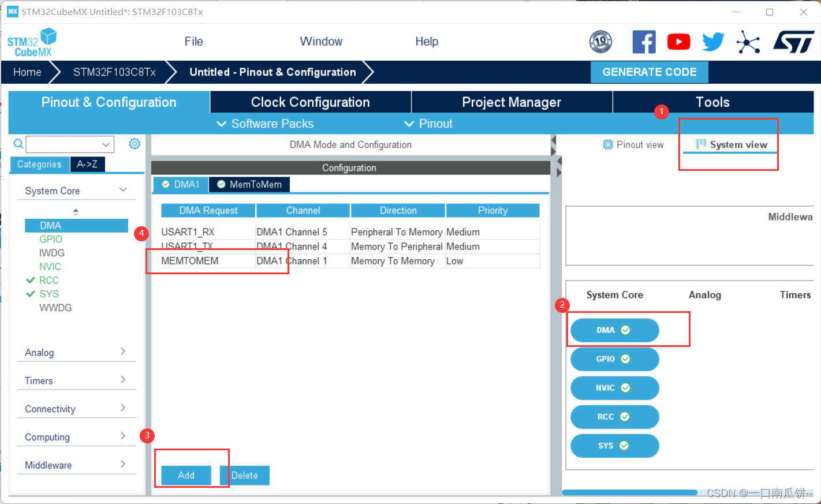Image resolution: width=821 pixels, height=504 pixels.
Task: Click the 10 years anniversary badge icon
Action: pyautogui.click(x=600, y=42)
